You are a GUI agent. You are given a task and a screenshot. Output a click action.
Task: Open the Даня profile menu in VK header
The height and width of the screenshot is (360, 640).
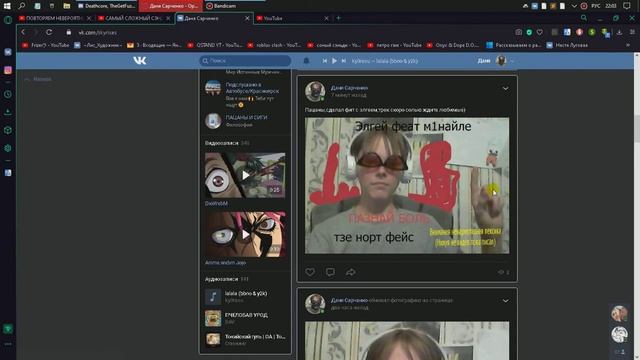pos(495,61)
